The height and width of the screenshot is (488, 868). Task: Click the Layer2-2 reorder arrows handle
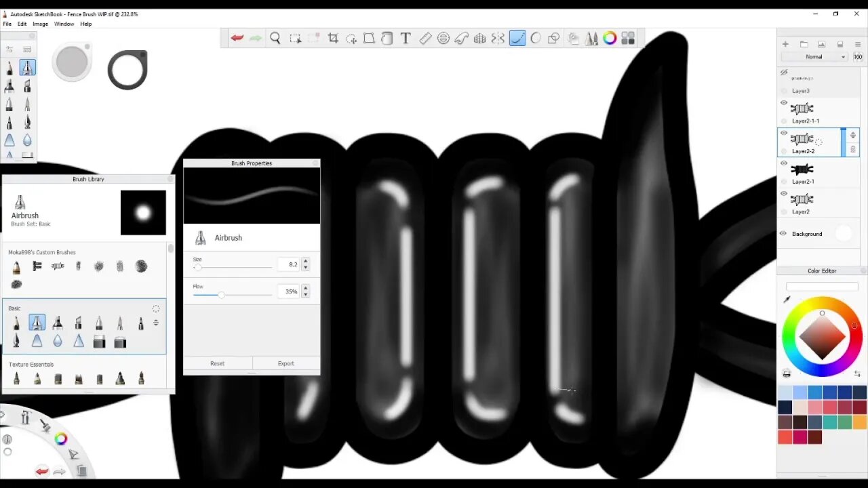pyautogui.click(x=853, y=136)
